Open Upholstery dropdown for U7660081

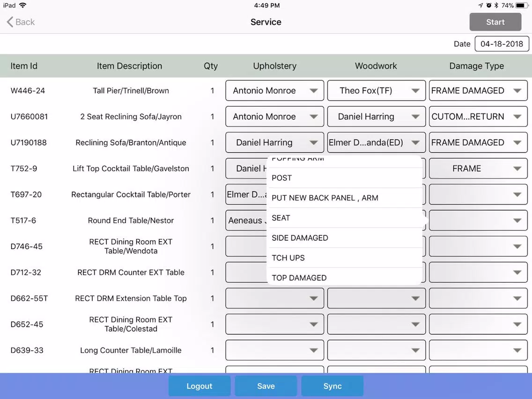pos(274,116)
